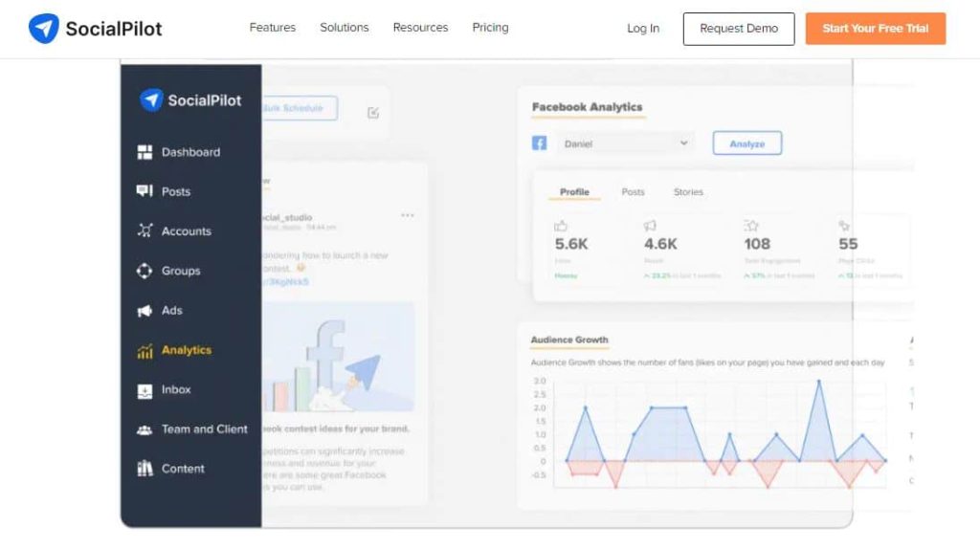Click the Facebook post illustration thumbnail
980x549 pixels.
pyautogui.click(x=338, y=358)
